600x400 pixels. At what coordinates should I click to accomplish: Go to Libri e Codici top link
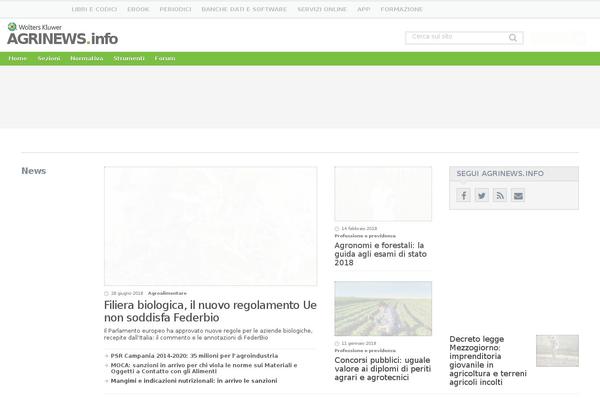pyautogui.click(x=94, y=9)
